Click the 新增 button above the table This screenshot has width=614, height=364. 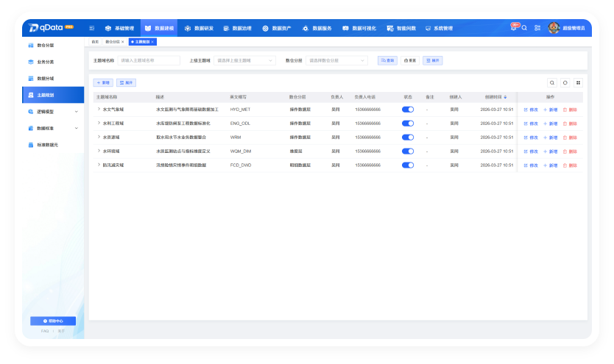(103, 82)
